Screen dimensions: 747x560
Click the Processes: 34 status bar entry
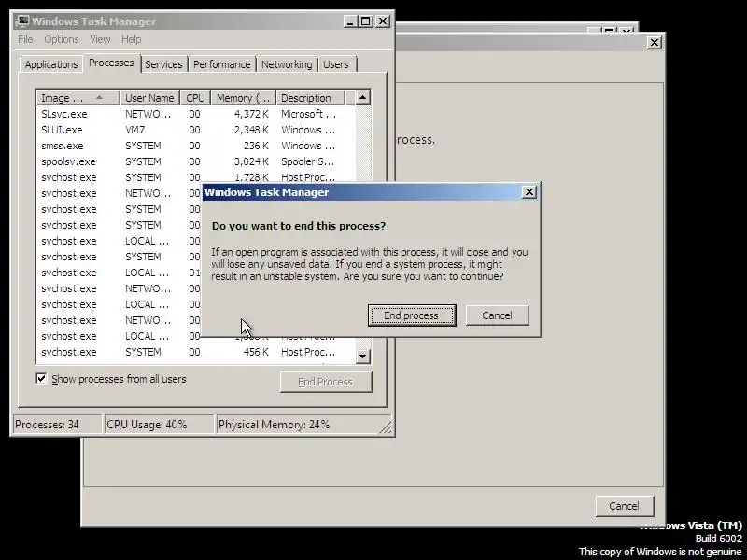tap(57, 425)
